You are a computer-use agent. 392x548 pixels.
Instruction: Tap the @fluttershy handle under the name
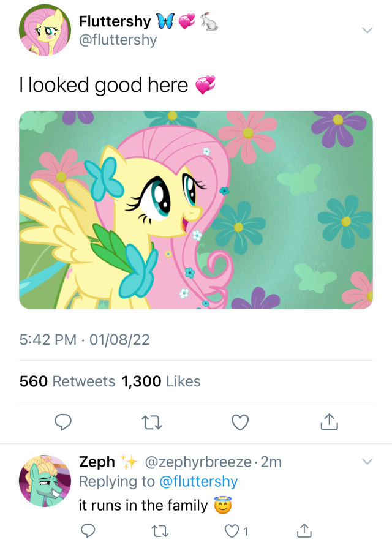(118, 40)
